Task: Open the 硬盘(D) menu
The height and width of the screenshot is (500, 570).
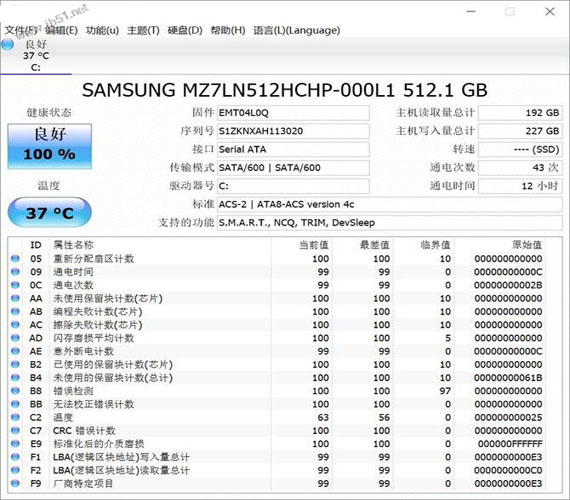Action: [x=185, y=30]
